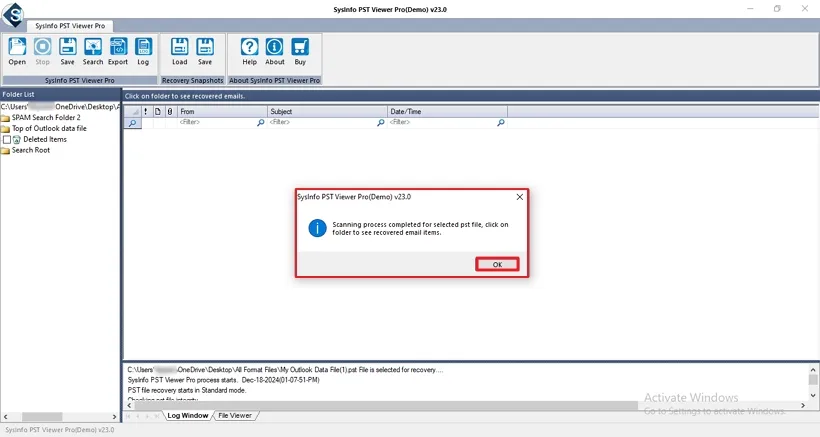
Task: Click the search icon in the From filter
Action: coord(260,123)
